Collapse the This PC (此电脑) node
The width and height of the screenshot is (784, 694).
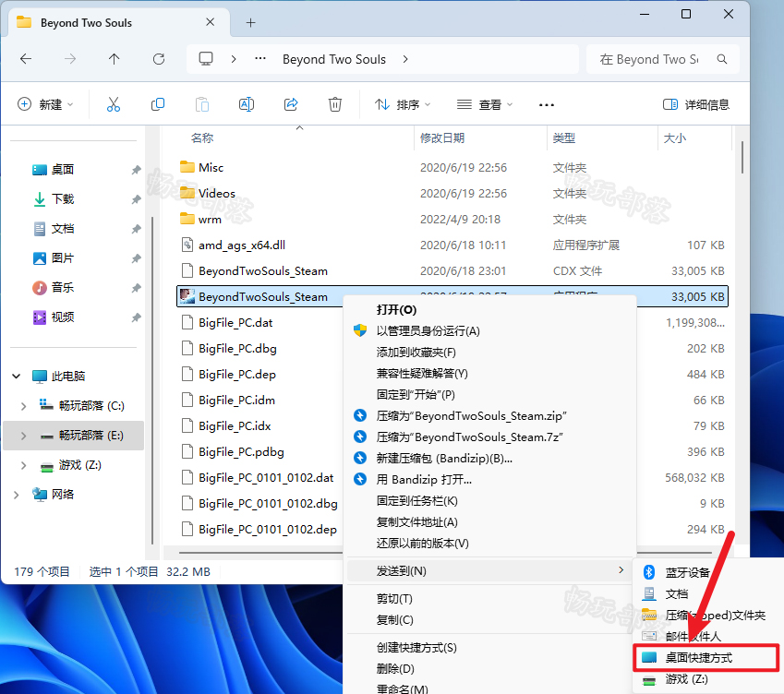[16, 376]
